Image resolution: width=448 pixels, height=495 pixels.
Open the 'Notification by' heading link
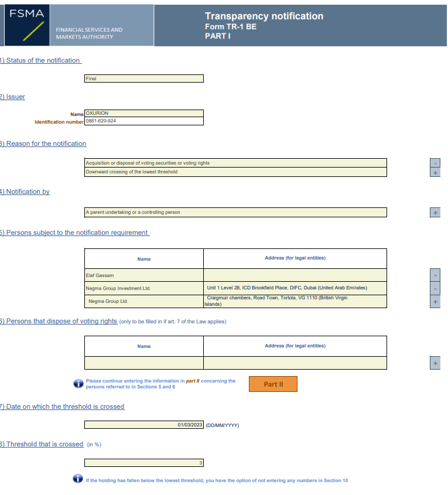pos(25,192)
